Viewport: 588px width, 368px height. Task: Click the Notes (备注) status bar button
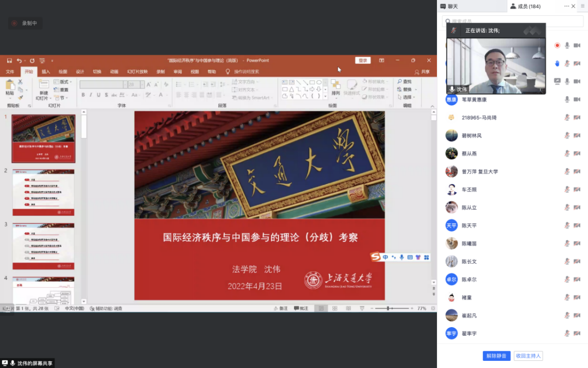coord(280,308)
